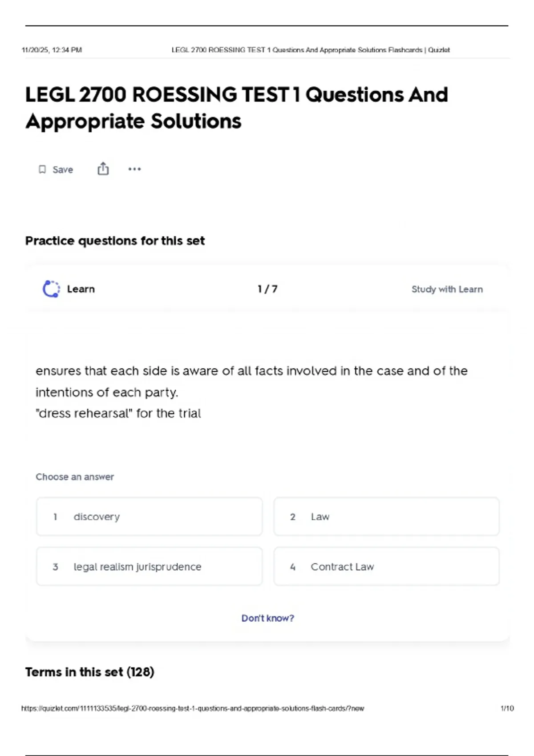Click the bookmark Save icon
Image resolution: width=534 pixels, height=756 pixels.
tap(42, 169)
